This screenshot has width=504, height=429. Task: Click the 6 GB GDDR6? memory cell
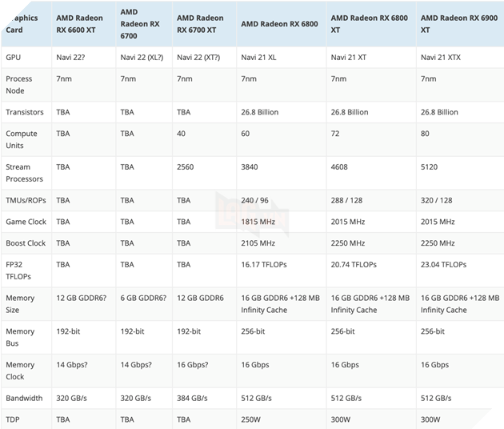point(144,298)
